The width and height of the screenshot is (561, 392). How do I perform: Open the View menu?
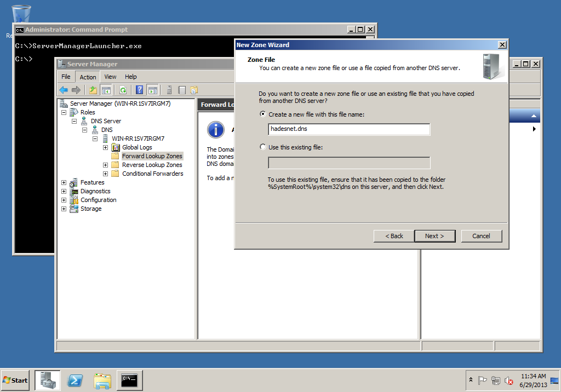tap(110, 77)
